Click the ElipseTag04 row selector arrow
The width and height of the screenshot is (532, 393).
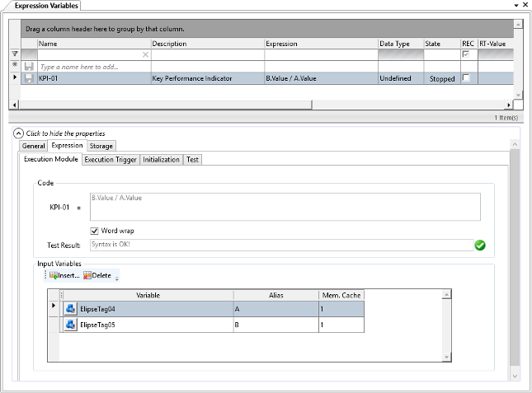click(x=54, y=306)
